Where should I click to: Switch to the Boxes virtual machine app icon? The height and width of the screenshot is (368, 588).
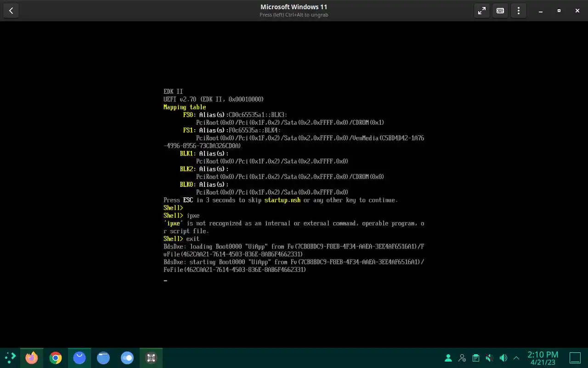coord(151,357)
